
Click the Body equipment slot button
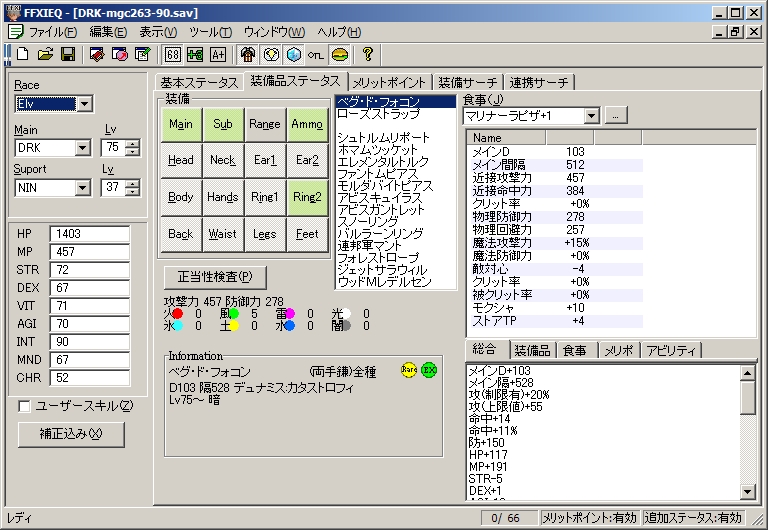181,197
